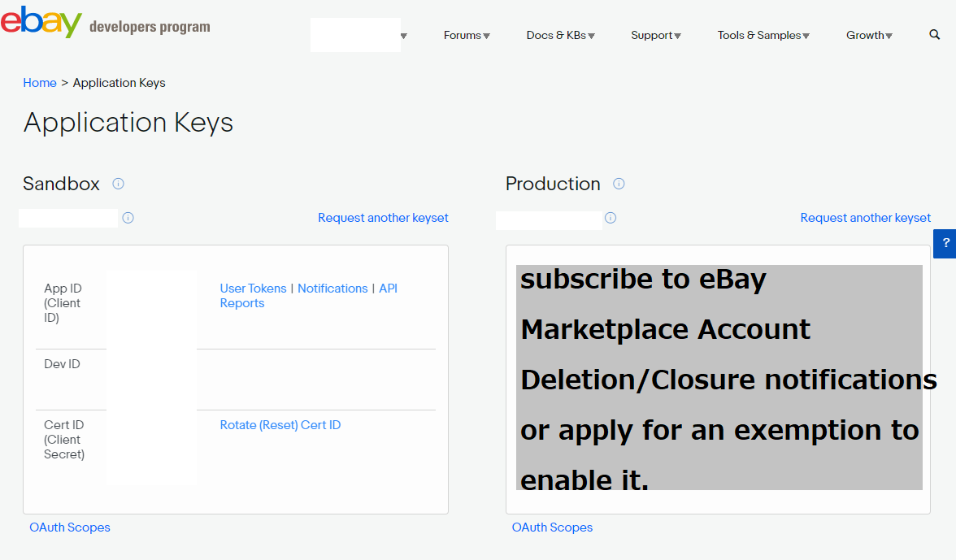Click inside the sandbox keyset name field

click(x=68, y=218)
